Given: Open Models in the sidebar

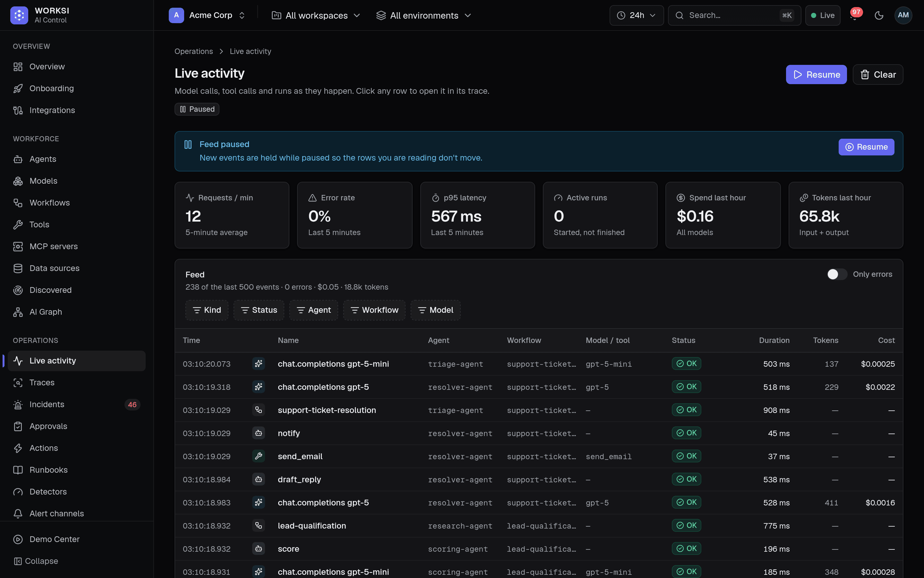Looking at the screenshot, I should 76,181.
